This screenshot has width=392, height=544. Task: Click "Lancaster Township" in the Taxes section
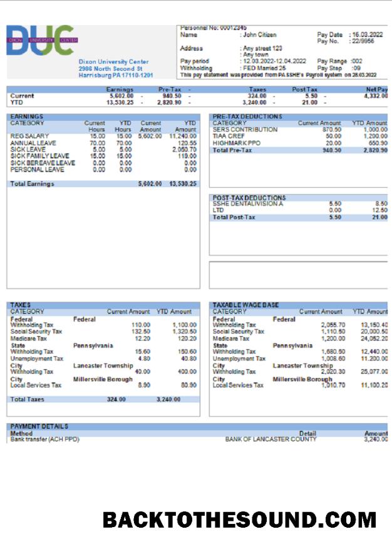click(x=103, y=366)
